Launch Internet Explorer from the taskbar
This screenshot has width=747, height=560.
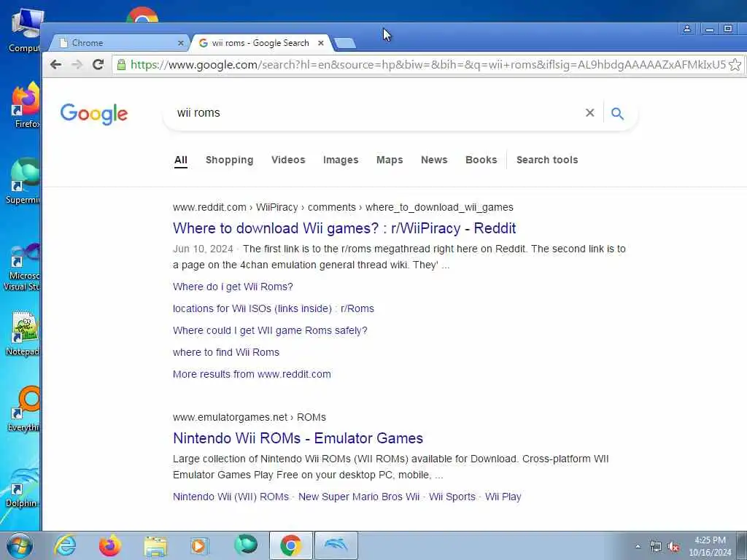[x=65, y=545]
